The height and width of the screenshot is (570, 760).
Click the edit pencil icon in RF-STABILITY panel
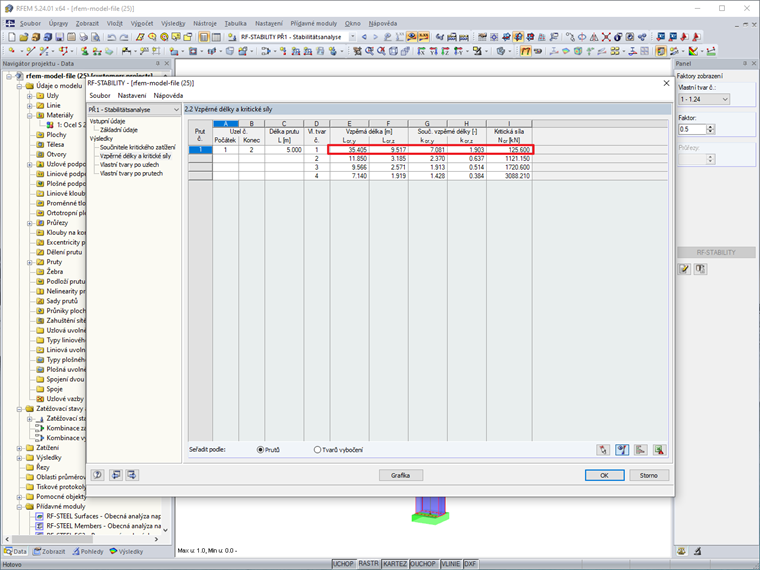[684, 269]
